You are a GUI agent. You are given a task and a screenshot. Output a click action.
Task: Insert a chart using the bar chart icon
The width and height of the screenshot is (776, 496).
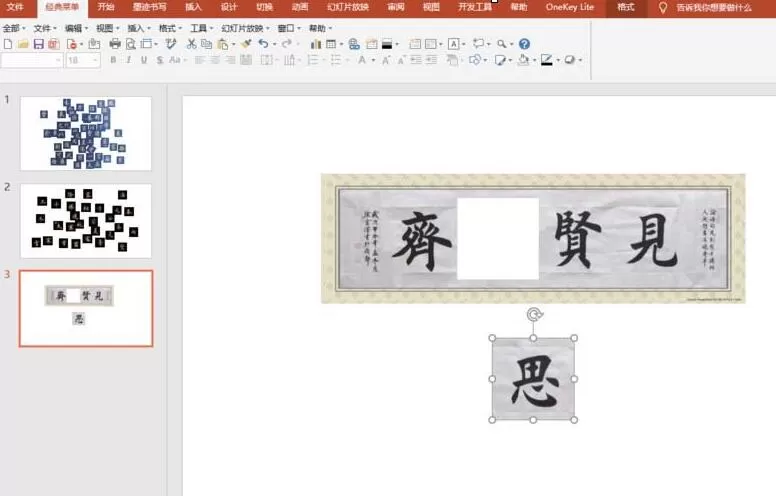click(316, 44)
